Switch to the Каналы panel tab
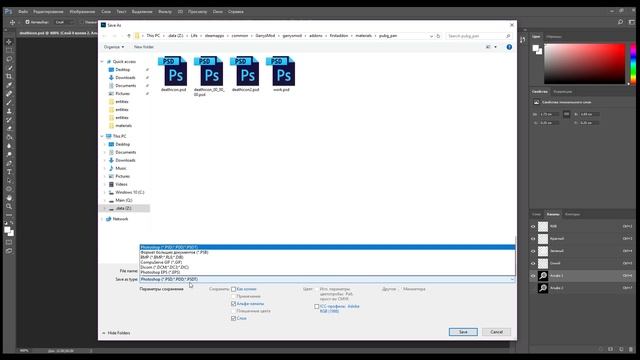The image size is (640, 360). [553, 214]
